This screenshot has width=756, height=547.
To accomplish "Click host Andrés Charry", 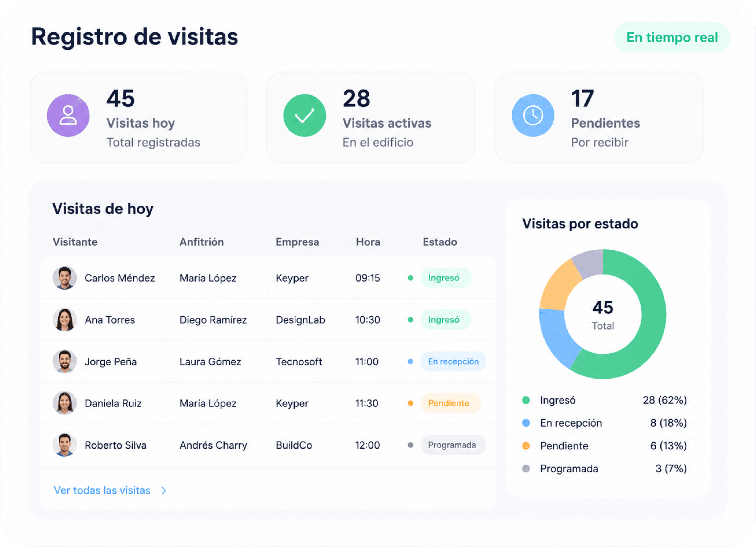I will pyautogui.click(x=213, y=445).
